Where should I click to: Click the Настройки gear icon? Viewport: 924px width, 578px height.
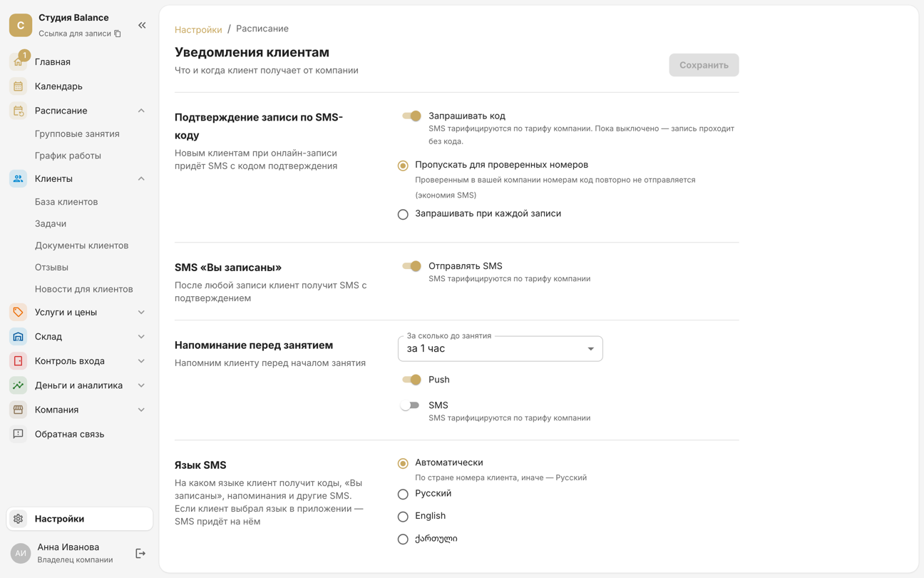pos(19,519)
